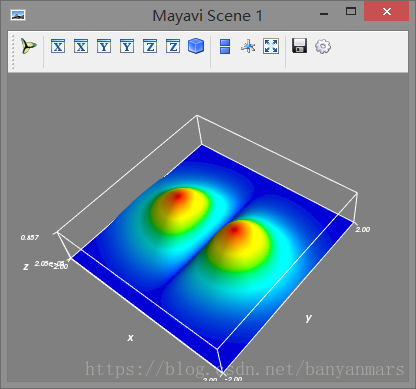Select the Y view icon next to the Z icons
The height and width of the screenshot is (389, 416).
[127, 46]
